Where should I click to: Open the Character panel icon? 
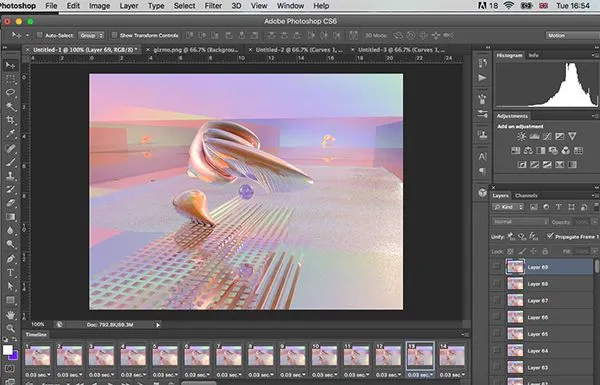[483, 157]
